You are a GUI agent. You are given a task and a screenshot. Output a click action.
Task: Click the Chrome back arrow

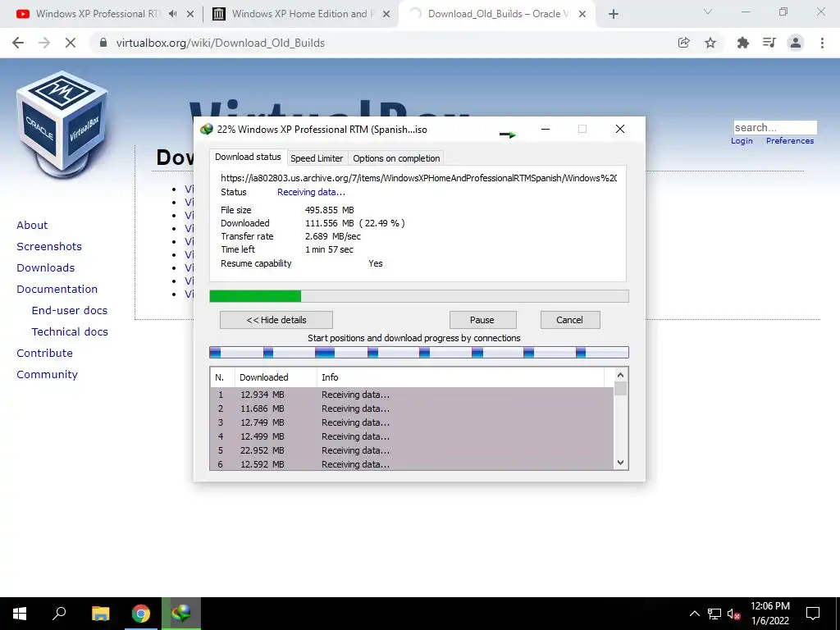(18, 43)
